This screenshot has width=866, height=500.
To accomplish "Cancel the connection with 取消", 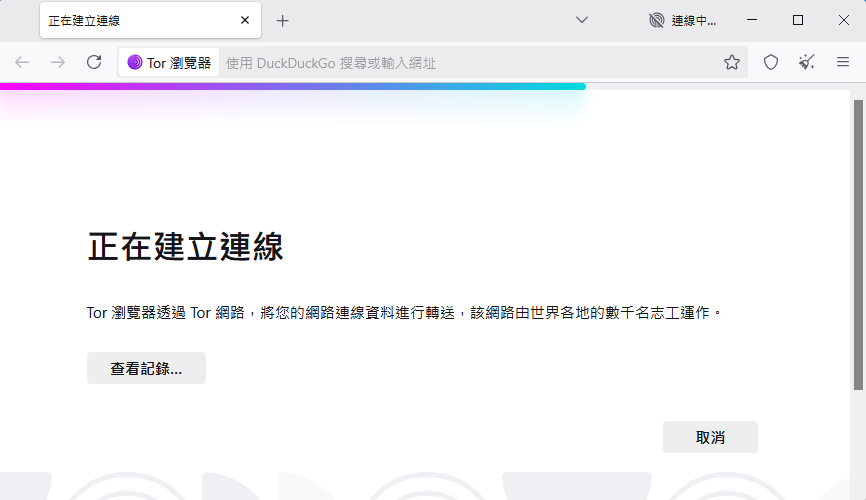I will [710, 437].
